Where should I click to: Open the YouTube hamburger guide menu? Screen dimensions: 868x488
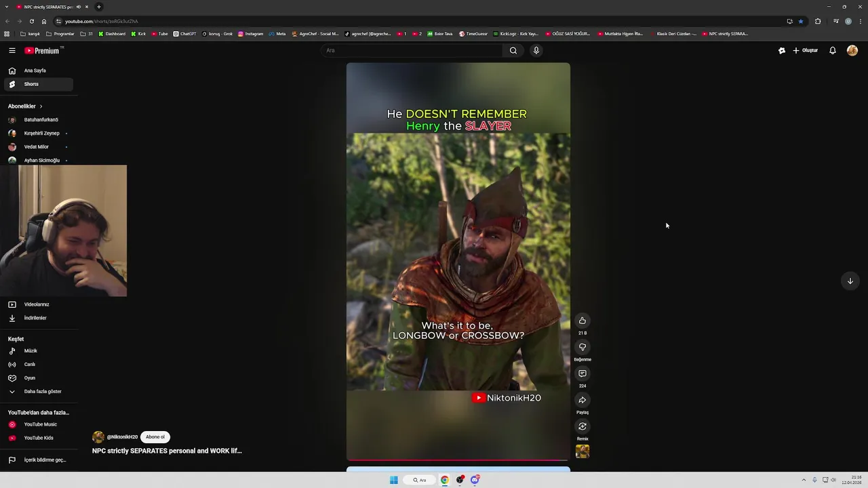pyautogui.click(x=12, y=50)
